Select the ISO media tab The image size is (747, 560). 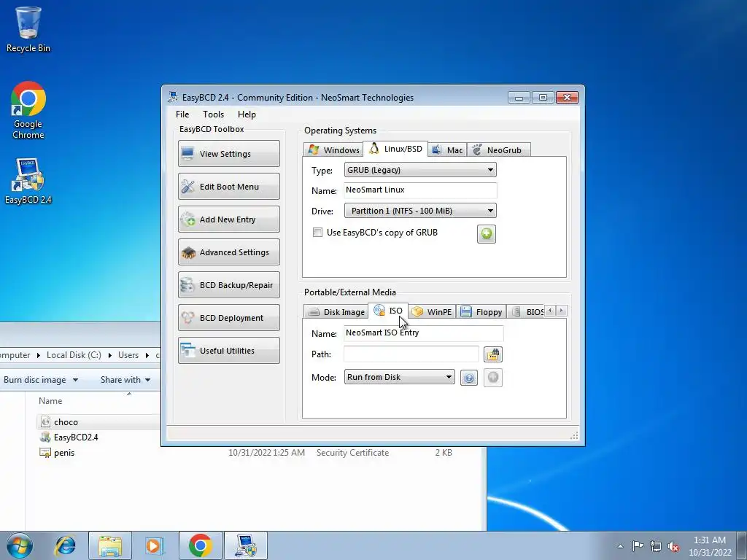pyautogui.click(x=388, y=311)
